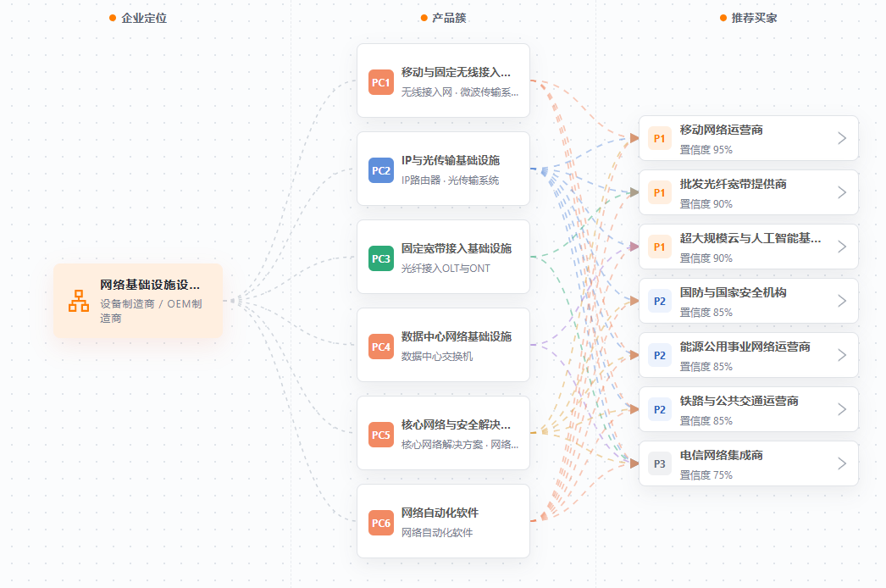Click the blue PC2 badge icon
The image size is (886, 588).
click(x=381, y=171)
